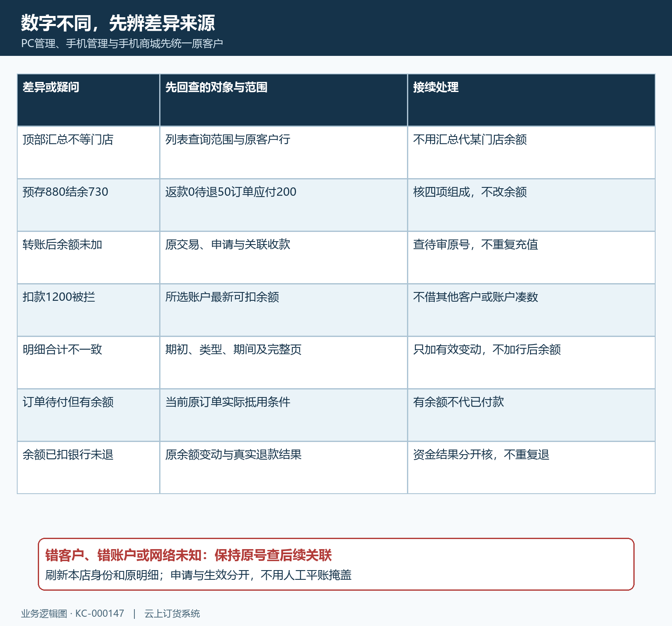672x626 pixels.
Task: Click the cell 只加有效变动,不加行后余额
Action: pyautogui.click(x=531, y=363)
